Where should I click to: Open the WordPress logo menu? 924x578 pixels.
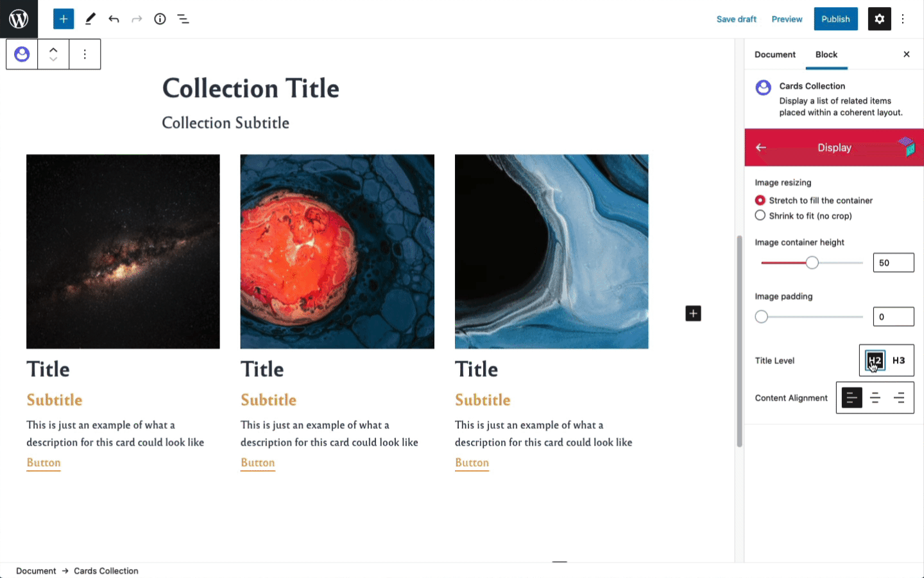click(x=19, y=19)
